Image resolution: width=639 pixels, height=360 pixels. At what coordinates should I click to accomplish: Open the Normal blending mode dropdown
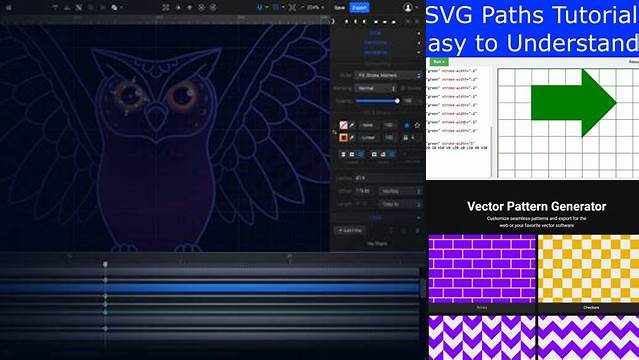pyautogui.click(x=375, y=88)
